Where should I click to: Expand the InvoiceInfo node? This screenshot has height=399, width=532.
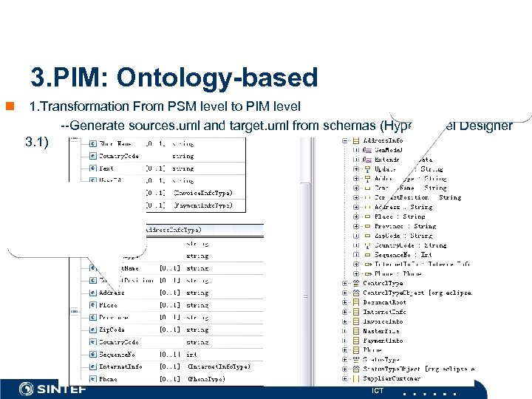pyautogui.click(x=345, y=321)
